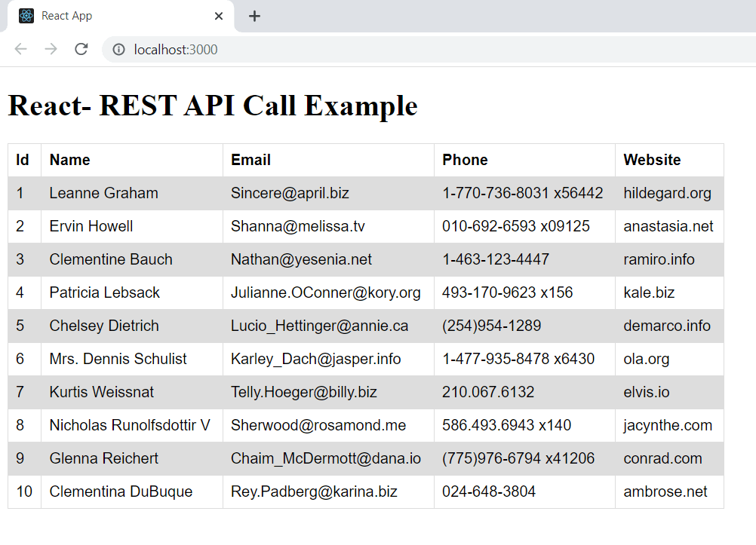Close the React App tab

click(x=218, y=15)
